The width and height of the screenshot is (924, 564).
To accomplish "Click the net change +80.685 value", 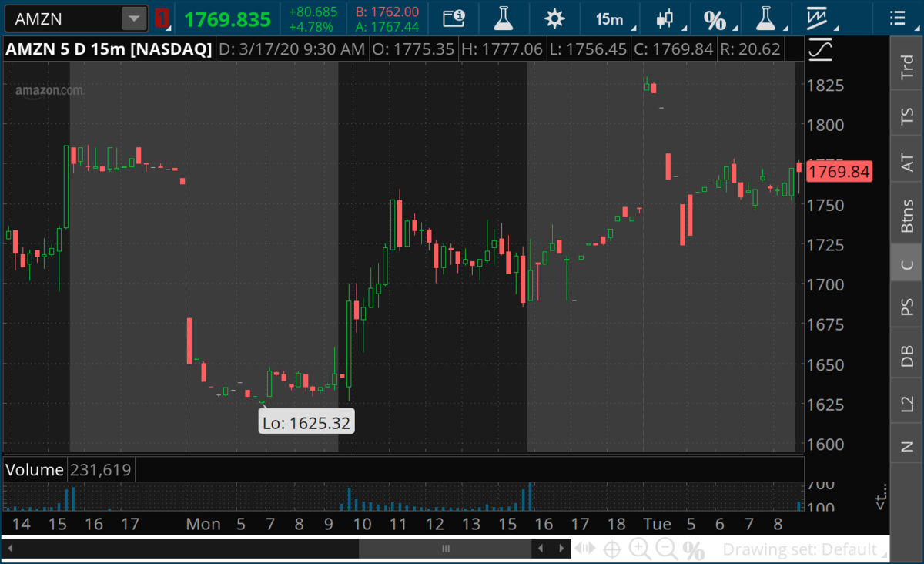I will [313, 12].
